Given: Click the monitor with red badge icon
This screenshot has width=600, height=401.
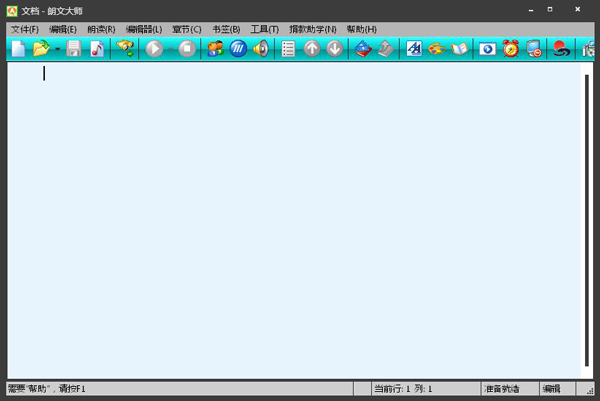Looking at the screenshot, I should tap(534, 49).
